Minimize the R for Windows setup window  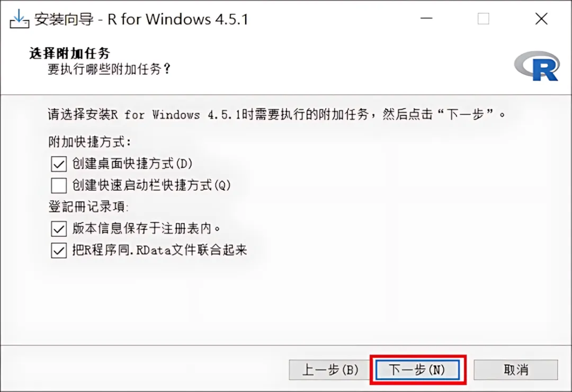[x=426, y=18]
